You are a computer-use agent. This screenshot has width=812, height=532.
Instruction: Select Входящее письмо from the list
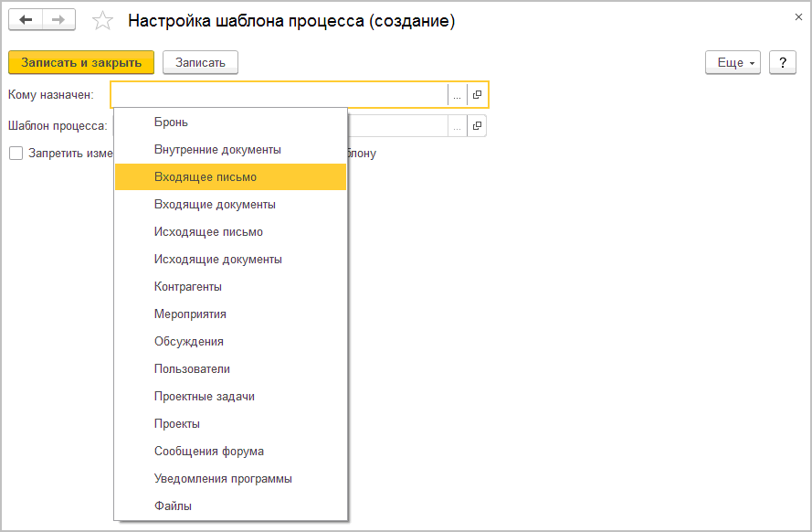point(206,177)
